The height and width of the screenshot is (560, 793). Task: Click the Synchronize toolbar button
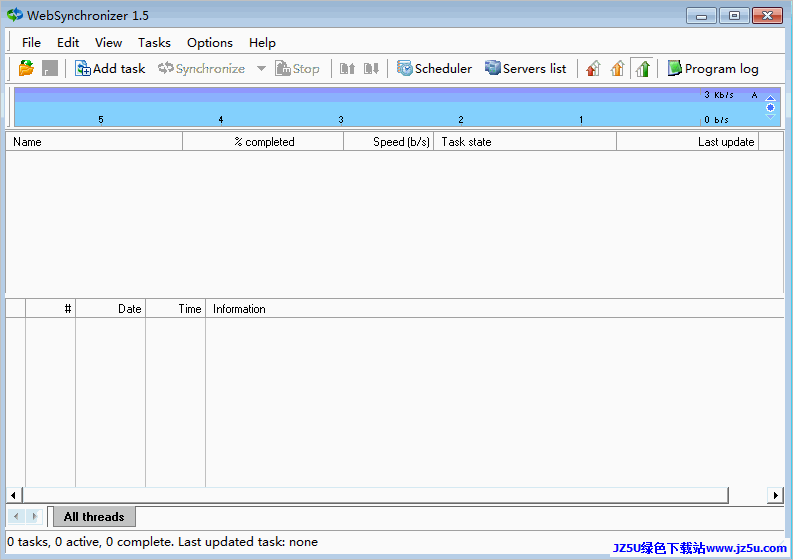click(201, 68)
